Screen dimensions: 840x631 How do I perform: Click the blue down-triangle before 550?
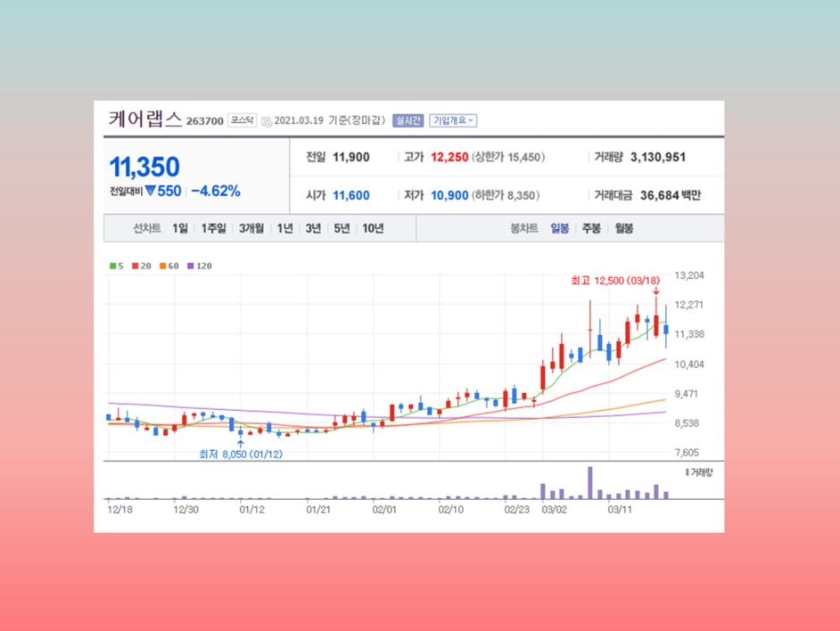(x=150, y=191)
